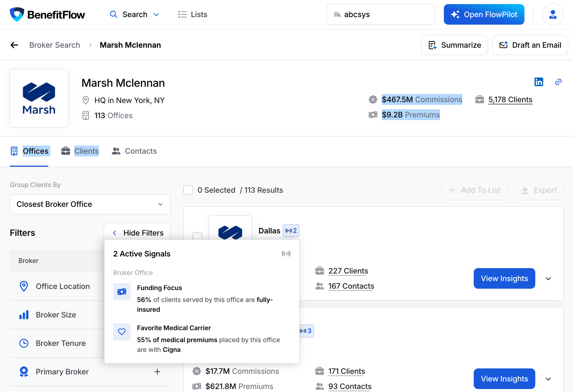
Task: Click the signals badge showing 3
Action: [307, 331]
